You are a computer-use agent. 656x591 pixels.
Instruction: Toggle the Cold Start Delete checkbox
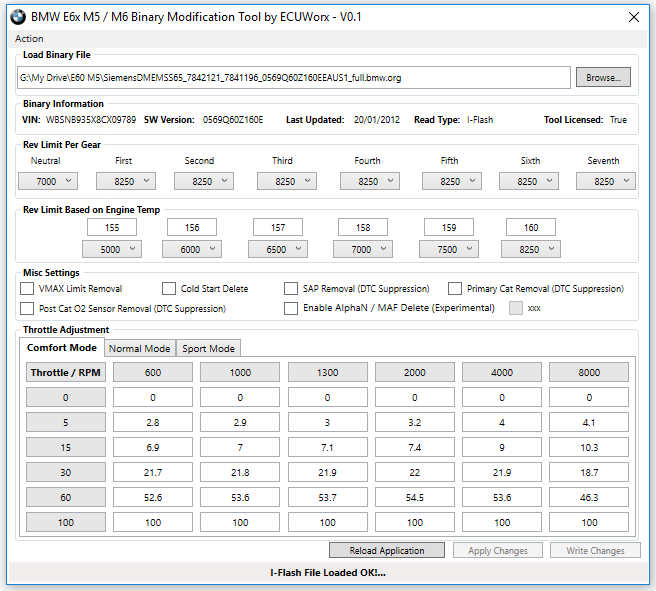tap(169, 289)
